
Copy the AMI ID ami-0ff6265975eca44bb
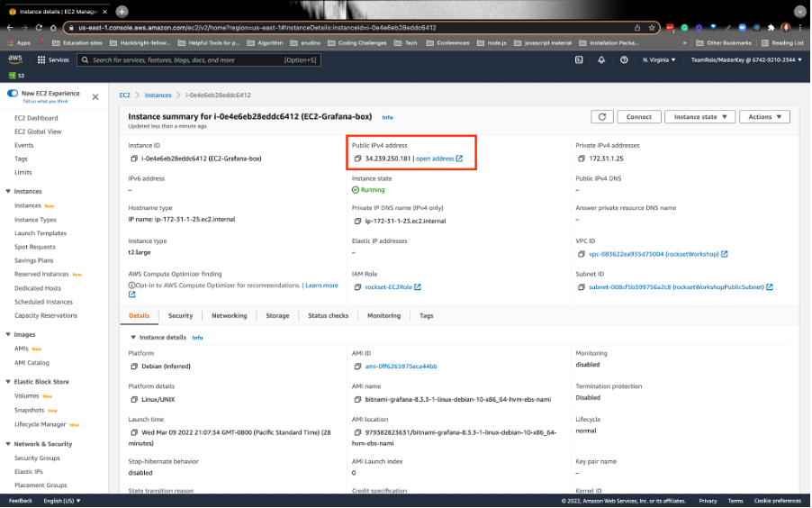tap(357, 367)
